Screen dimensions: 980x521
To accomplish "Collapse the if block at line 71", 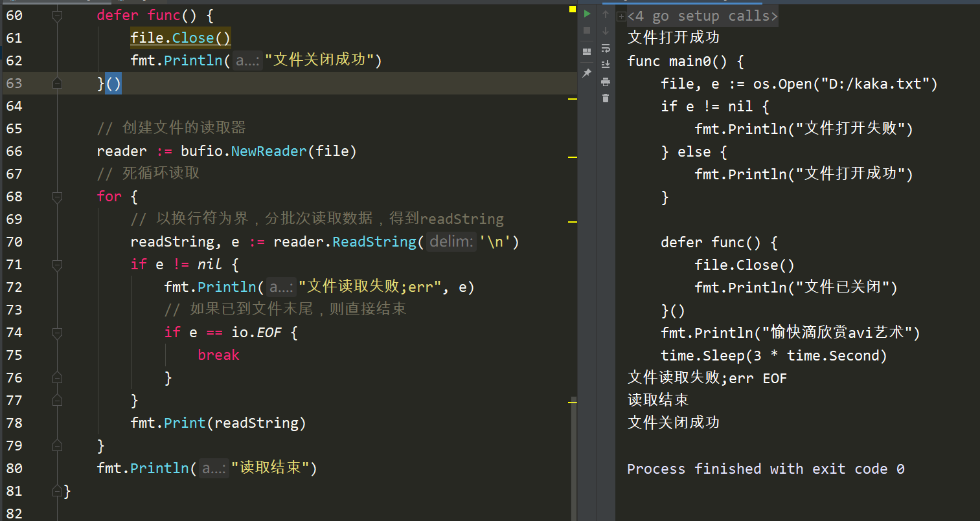I will click(x=57, y=264).
